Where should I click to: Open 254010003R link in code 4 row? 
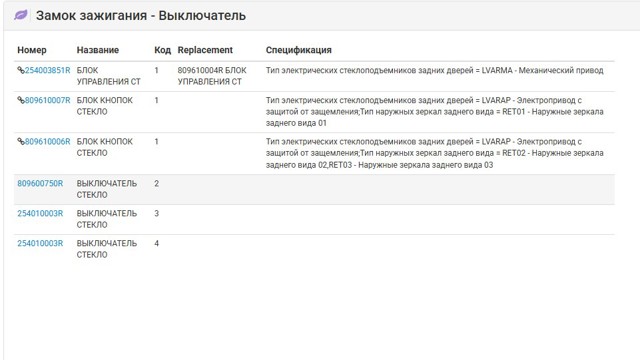coord(40,243)
